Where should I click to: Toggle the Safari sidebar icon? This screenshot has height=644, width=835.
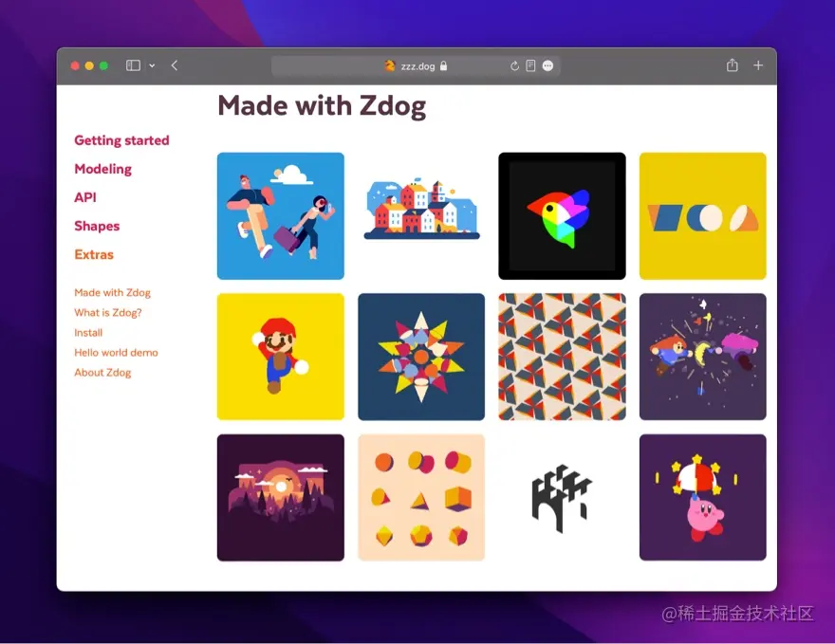pos(132,65)
